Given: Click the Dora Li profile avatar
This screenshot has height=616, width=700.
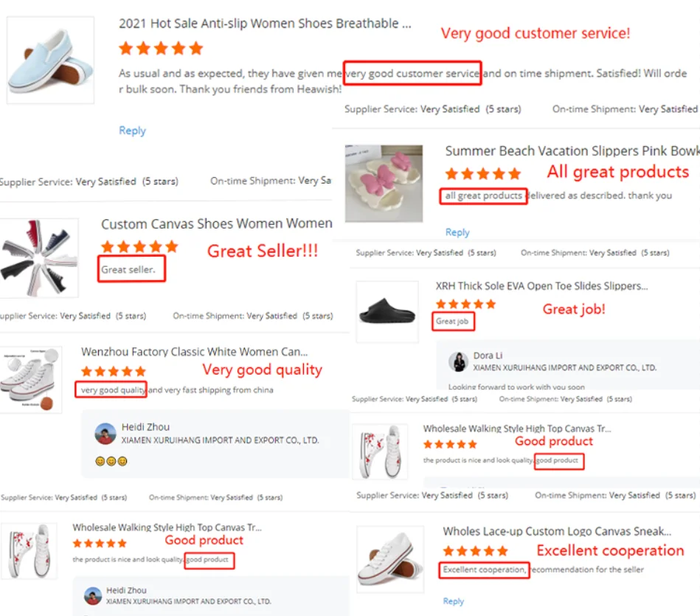Looking at the screenshot, I should coord(459,361).
